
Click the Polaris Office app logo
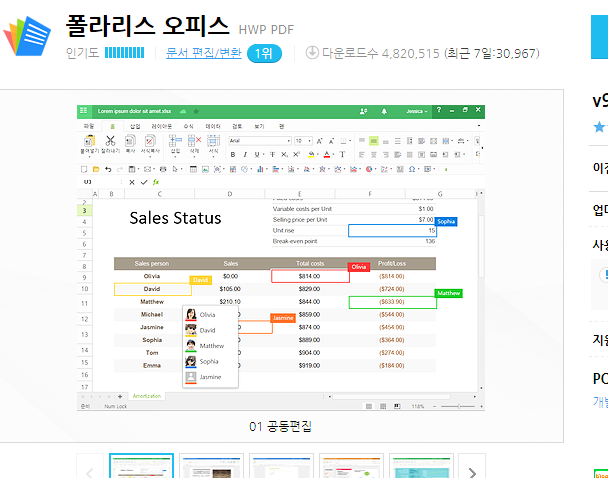coord(27,36)
